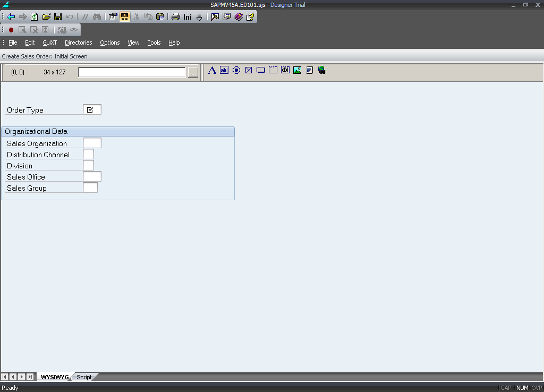Viewport: 544px width, 392px height.
Task: Toggle the Order Type checkbox field
Action: [91, 110]
